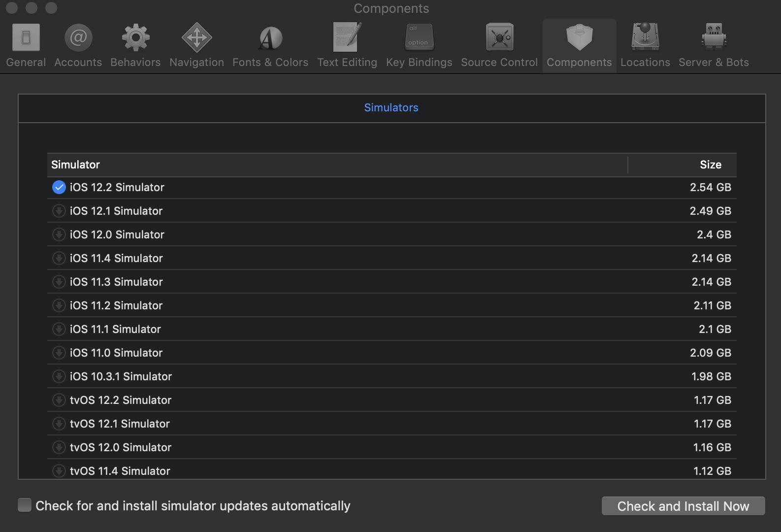Image resolution: width=781 pixels, height=532 pixels.
Task: Open the Key Bindings pane
Action: point(419,45)
